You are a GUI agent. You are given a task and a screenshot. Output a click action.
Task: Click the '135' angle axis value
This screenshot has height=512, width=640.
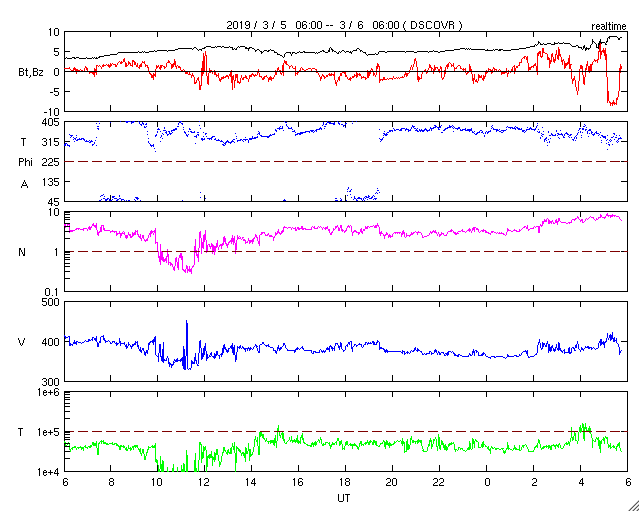coord(52,182)
